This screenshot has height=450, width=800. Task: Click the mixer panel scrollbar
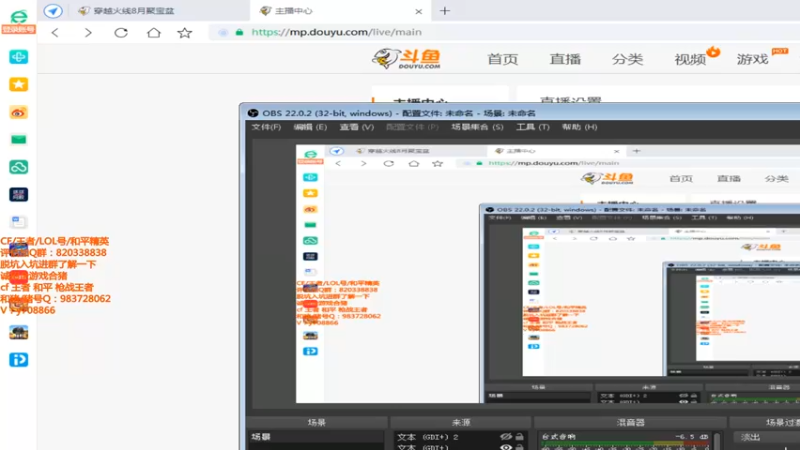[x=717, y=441]
